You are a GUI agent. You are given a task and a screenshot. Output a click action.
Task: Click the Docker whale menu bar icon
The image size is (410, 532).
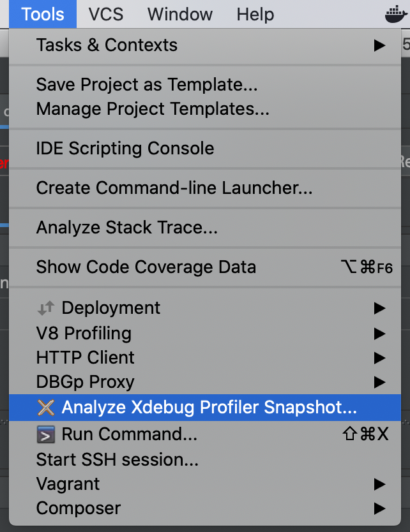pos(396,14)
